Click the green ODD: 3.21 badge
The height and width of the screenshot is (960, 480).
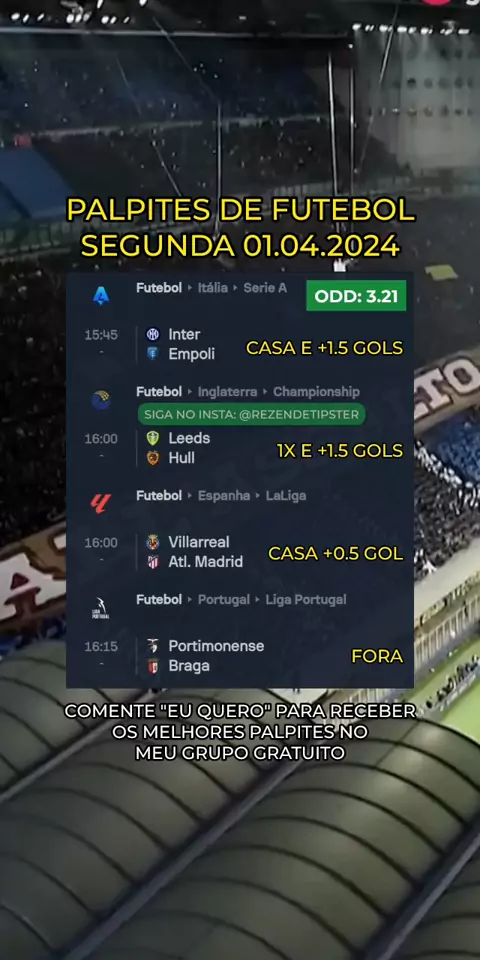[x=356, y=296]
